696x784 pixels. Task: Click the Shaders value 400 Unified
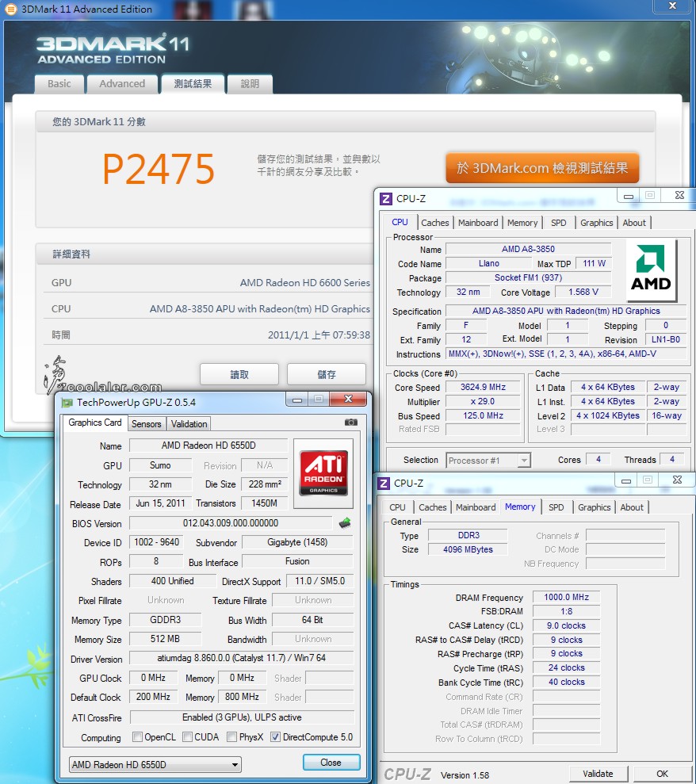[172, 581]
